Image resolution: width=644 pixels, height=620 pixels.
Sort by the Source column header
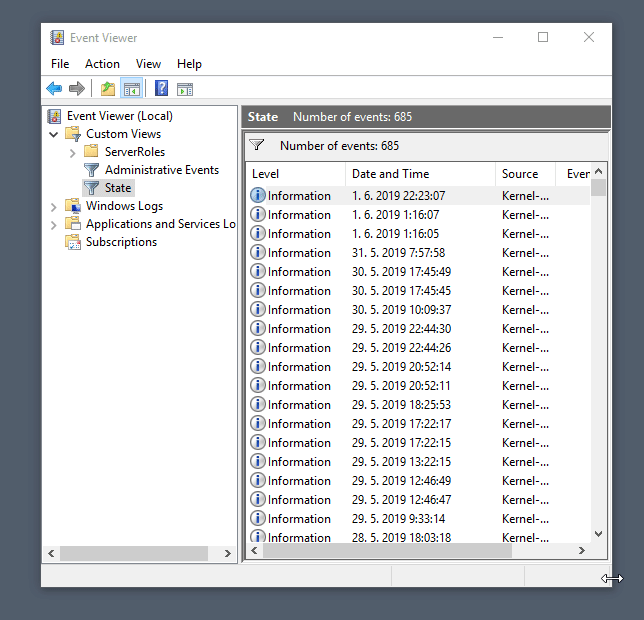(526, 174)
